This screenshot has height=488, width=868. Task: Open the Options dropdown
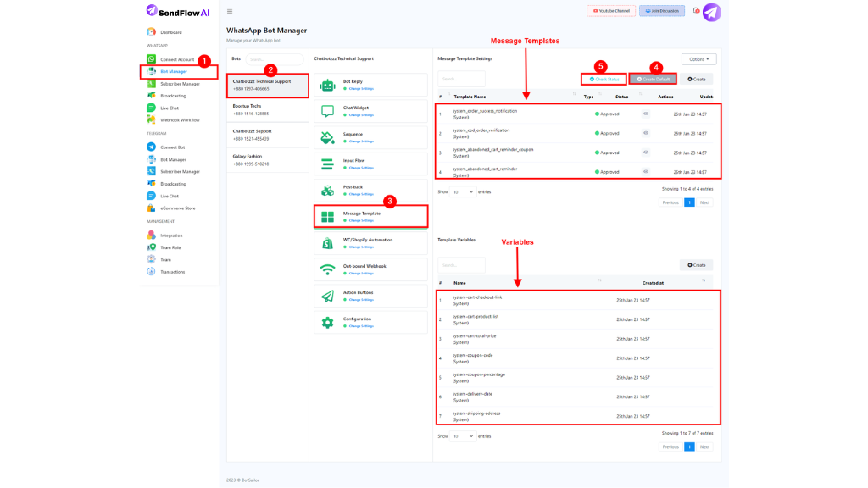[x=699, y=59]
